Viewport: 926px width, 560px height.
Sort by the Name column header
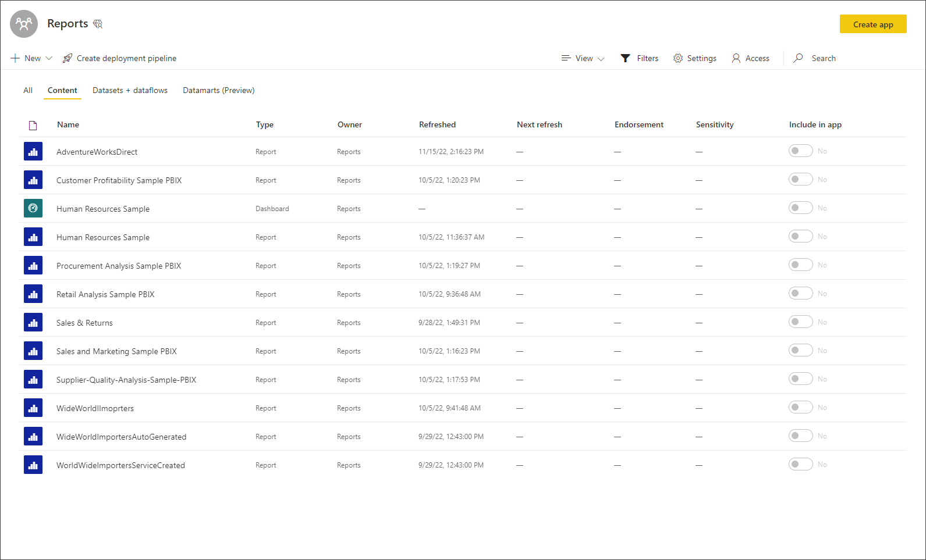[68, 124]
